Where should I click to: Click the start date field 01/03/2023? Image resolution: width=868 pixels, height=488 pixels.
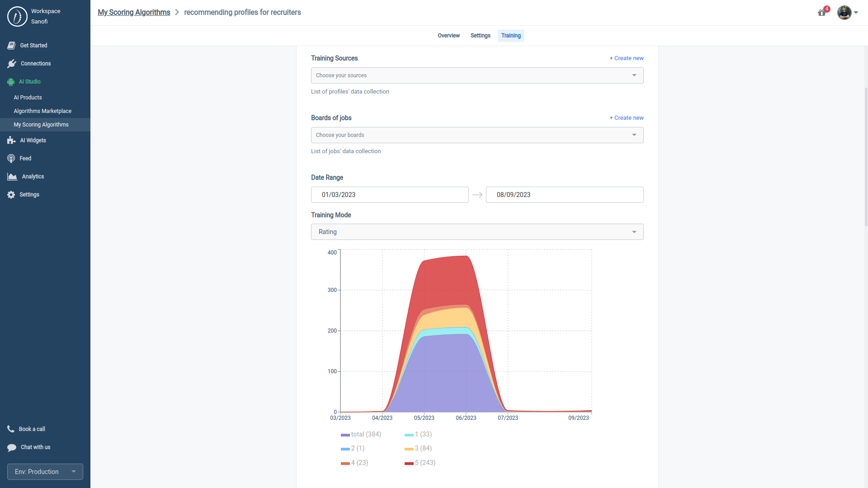pyautogui.click(x=389, y=195)
